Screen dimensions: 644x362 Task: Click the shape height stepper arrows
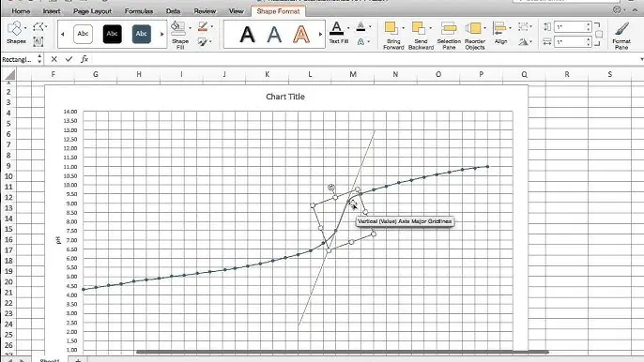[x=589, y=26]
